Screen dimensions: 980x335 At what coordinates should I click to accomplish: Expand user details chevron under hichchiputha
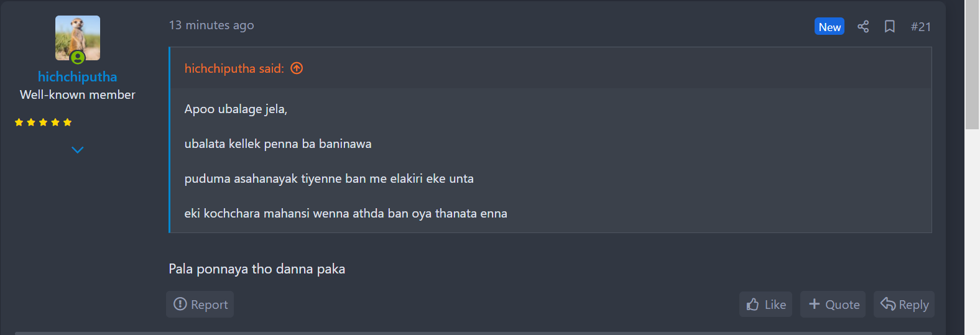[78, 150]
